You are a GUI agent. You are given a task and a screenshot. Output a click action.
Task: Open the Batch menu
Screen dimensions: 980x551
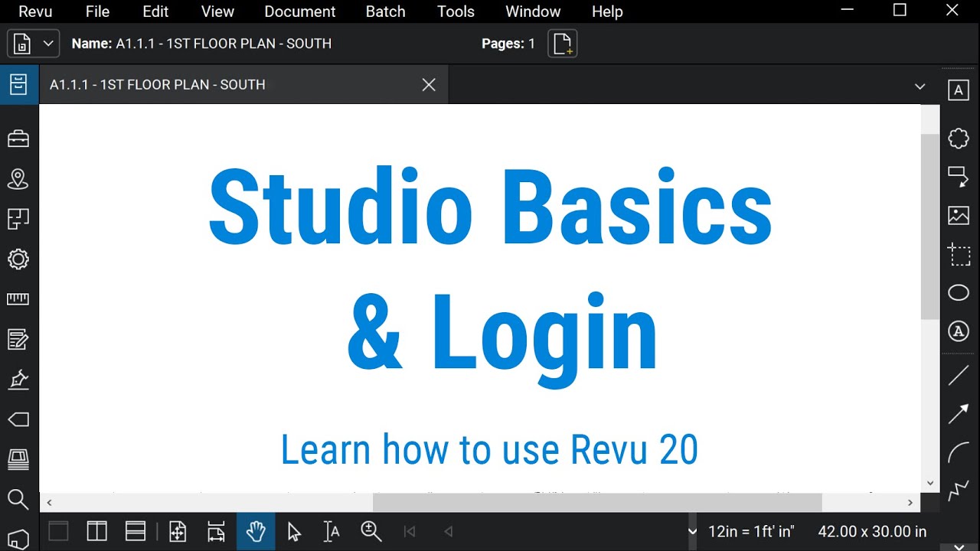click(x=386, y=11)
